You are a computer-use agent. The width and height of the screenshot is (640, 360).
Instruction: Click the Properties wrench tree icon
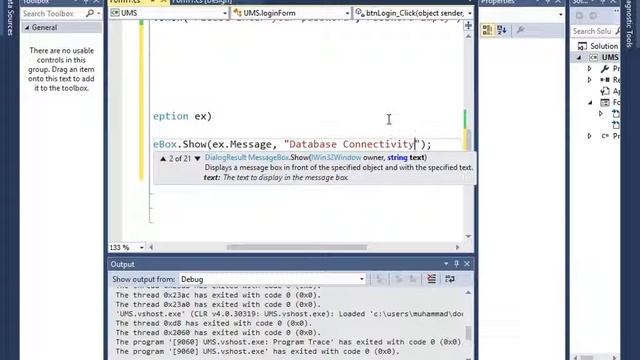pos(605,69)
